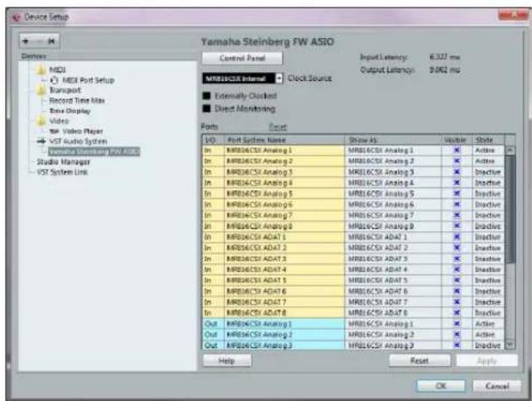Viewport: 532px width, 401px height.
Task: Toggle Visible for Out Analog 1
Action: point(457,324)
